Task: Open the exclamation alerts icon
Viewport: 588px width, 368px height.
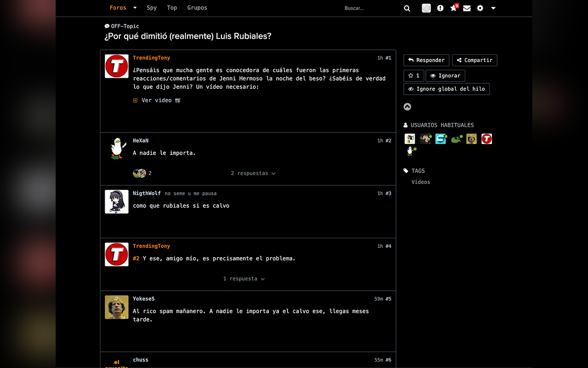Action: coord(440,8)
